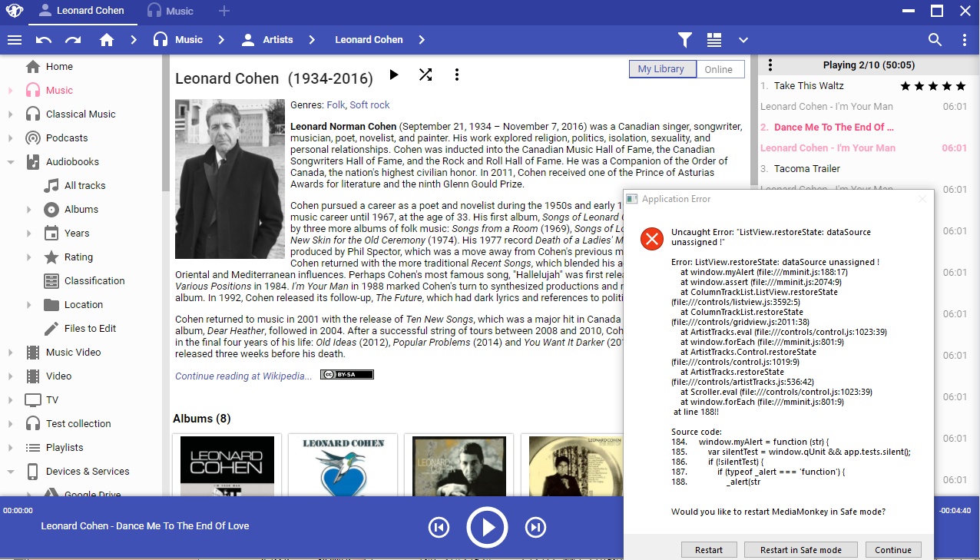Viewport: 980px width, 560px height.
Task: Collapse the Audiobooks tree node
Action: coord(11,162)
